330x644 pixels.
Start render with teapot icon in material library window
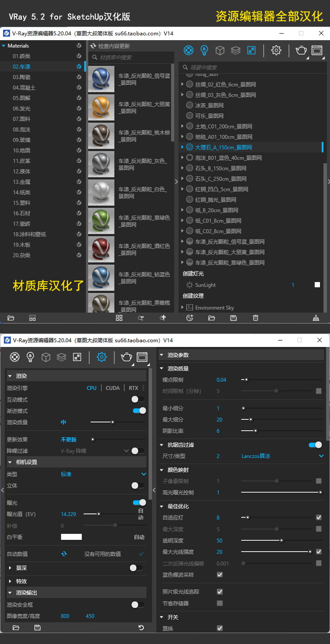(x=301, y=50)
